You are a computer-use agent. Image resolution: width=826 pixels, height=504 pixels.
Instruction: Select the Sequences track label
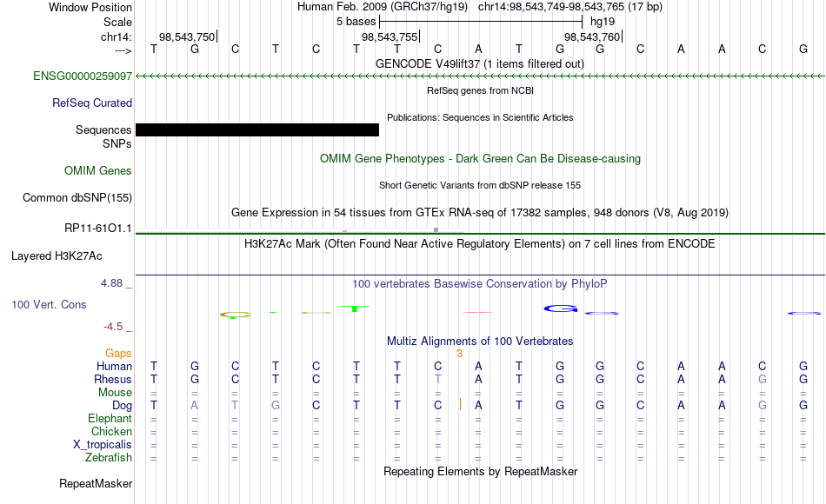pos(103,129)
